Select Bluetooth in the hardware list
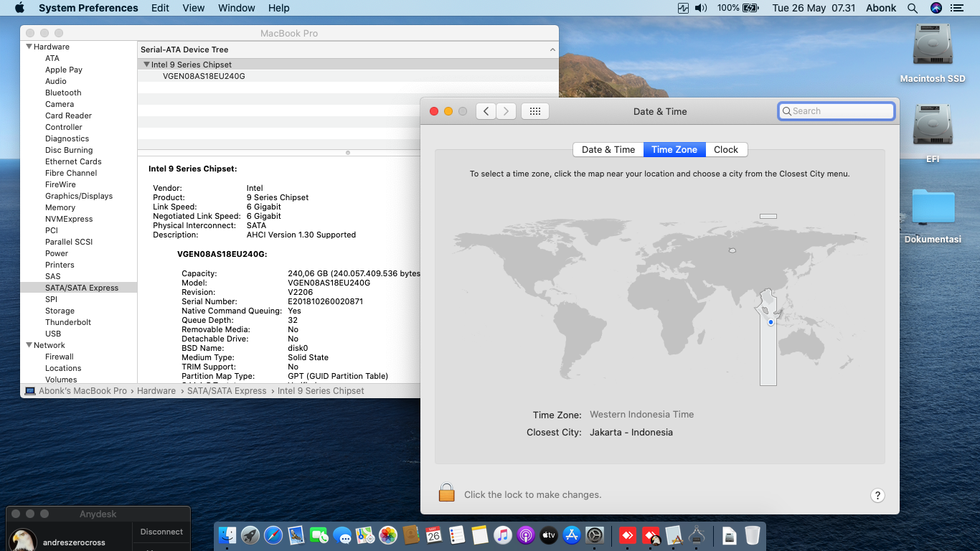 pyautogui.click(x=63, y=93)
